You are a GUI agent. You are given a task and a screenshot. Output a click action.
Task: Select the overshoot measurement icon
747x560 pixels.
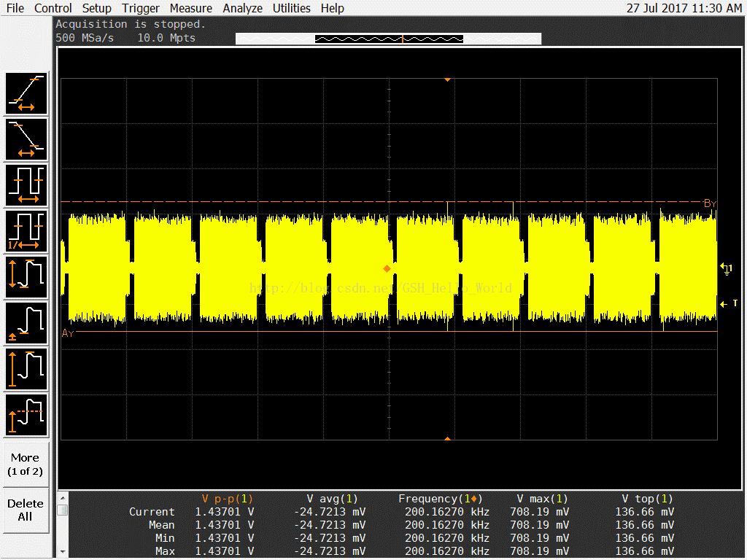(26, 415)
